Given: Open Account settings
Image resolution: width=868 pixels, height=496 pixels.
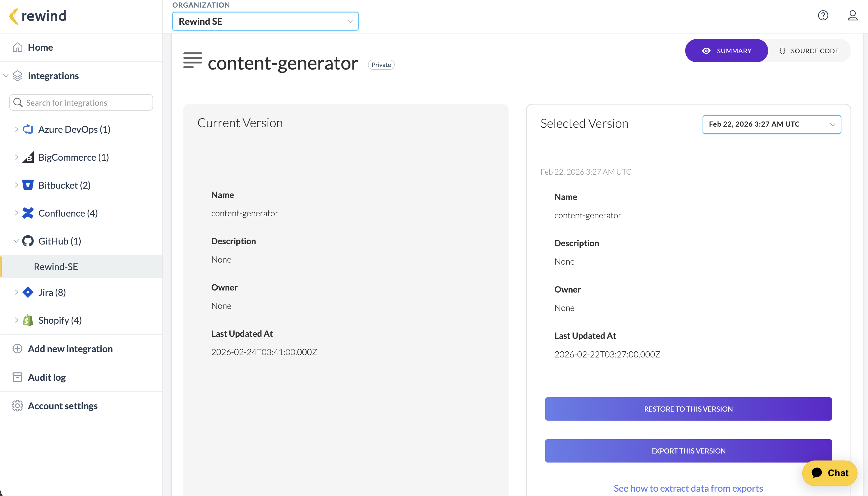Looking at the screenshot, I should coord(63,406).
